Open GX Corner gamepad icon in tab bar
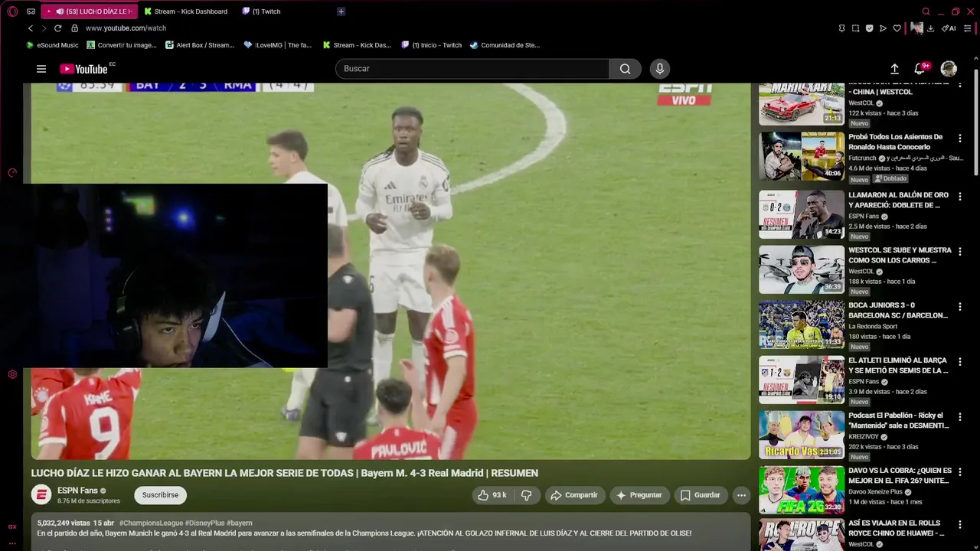The image size is (980, 551). pyautogui.click(x=31, y=11)
